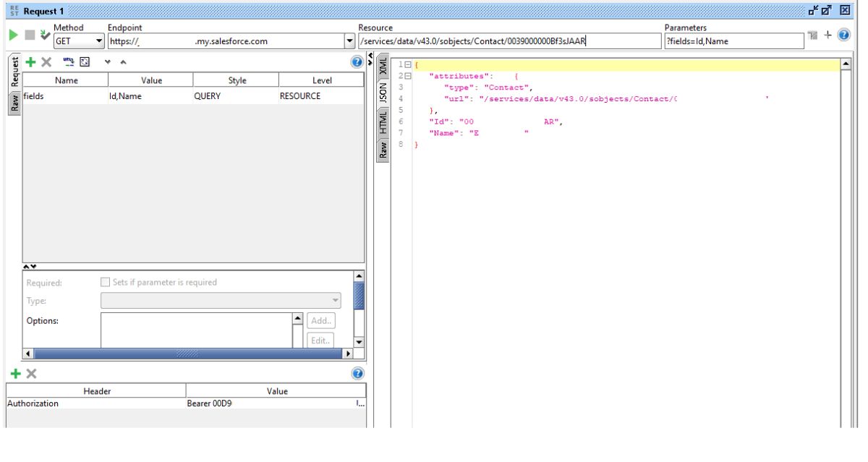Screen dimensions: 868x462
Task: Click the details panel scroll-down arrow
Action: tap(359, 343)
